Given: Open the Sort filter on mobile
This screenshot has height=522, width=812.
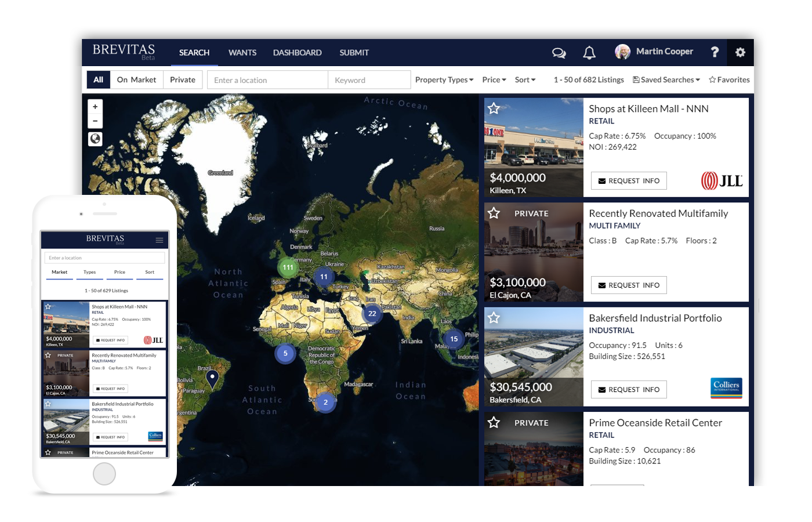Looking at the screenshot, I should pyautogui.click(x=150, y=272).
